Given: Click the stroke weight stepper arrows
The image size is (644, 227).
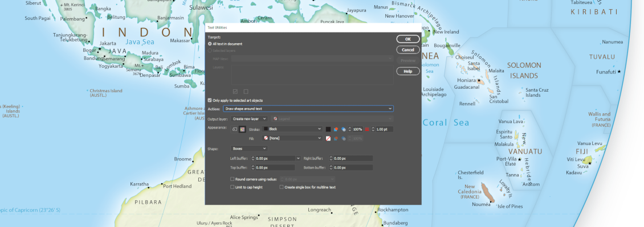Looking at the screenshot, I should coord(373,129).
